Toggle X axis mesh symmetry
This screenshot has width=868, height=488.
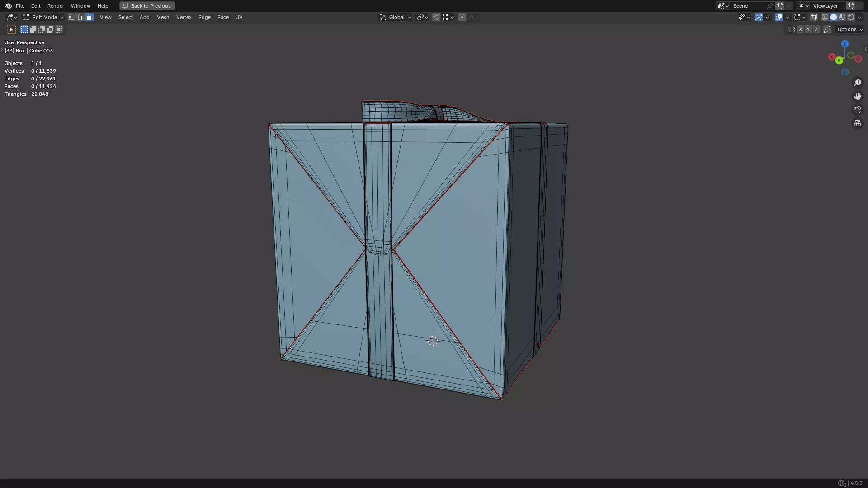(x=800, y=29)
